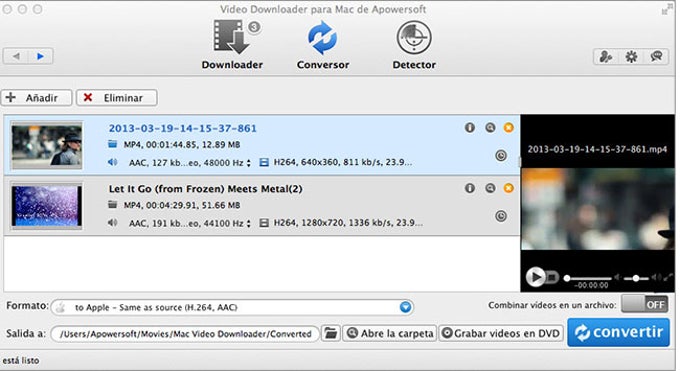Viewport: 680px width, 371px height.
Task: Click film icon beside H264, 640x360
Action: (264, 162)
